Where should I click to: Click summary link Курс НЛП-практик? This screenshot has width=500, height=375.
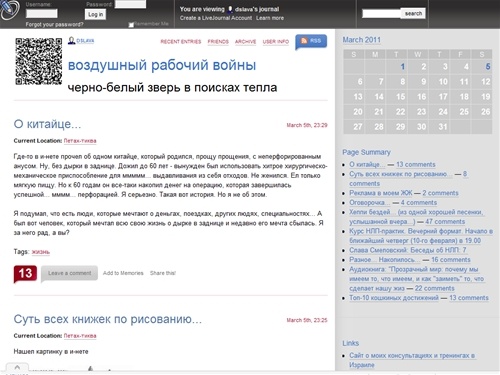[x=421, y=236]
